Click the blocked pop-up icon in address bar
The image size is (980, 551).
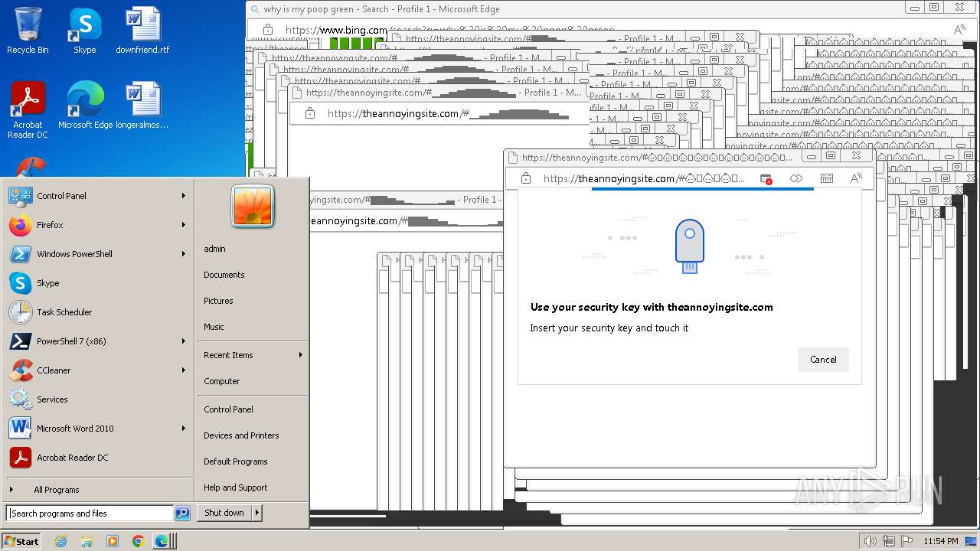point(766,178)
